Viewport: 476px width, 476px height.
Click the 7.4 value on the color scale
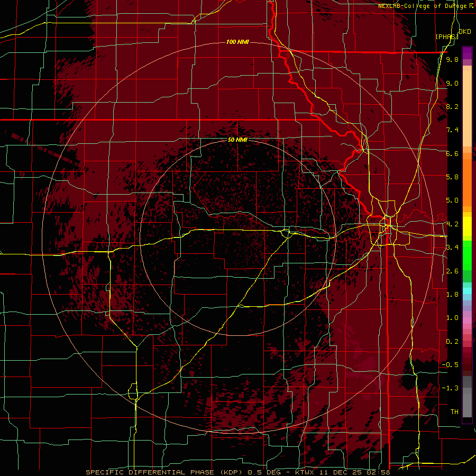(x=452, y=130)
